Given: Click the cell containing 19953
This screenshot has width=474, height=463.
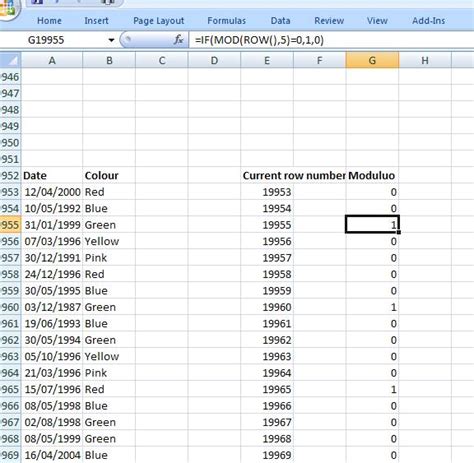Looking at the screenshot, I should (x=267, y=192).
